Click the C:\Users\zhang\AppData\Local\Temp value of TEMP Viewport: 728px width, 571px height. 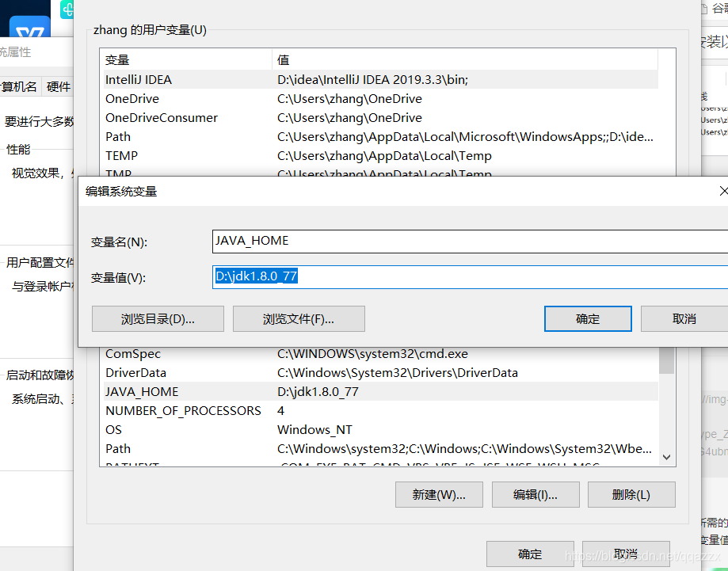point(384,156)
